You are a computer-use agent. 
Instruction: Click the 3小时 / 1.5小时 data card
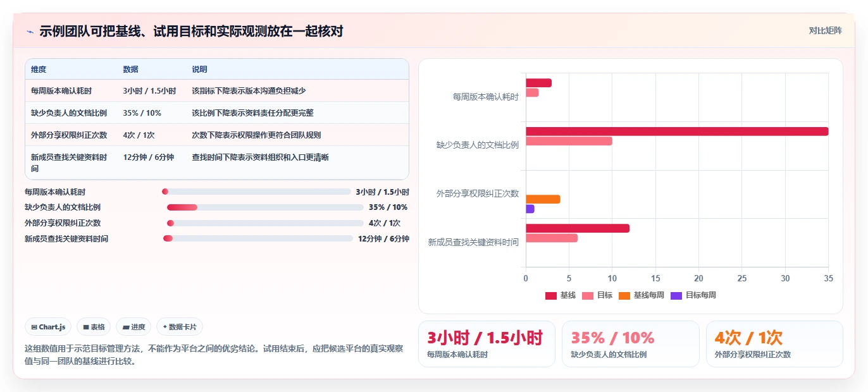click(x=487, y=344)
